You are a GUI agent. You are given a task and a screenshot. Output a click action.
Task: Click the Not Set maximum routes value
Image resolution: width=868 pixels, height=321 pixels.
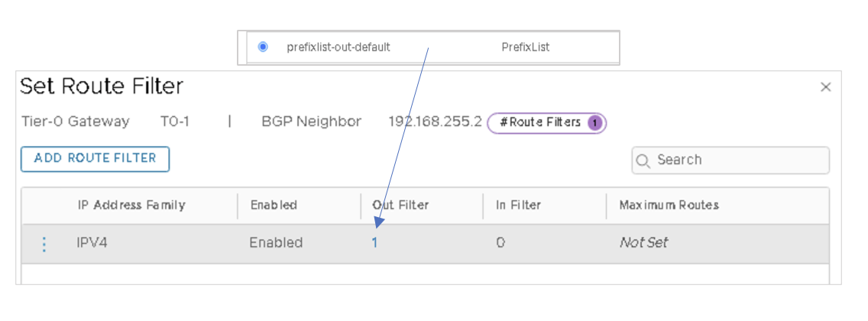click(643, 243)
